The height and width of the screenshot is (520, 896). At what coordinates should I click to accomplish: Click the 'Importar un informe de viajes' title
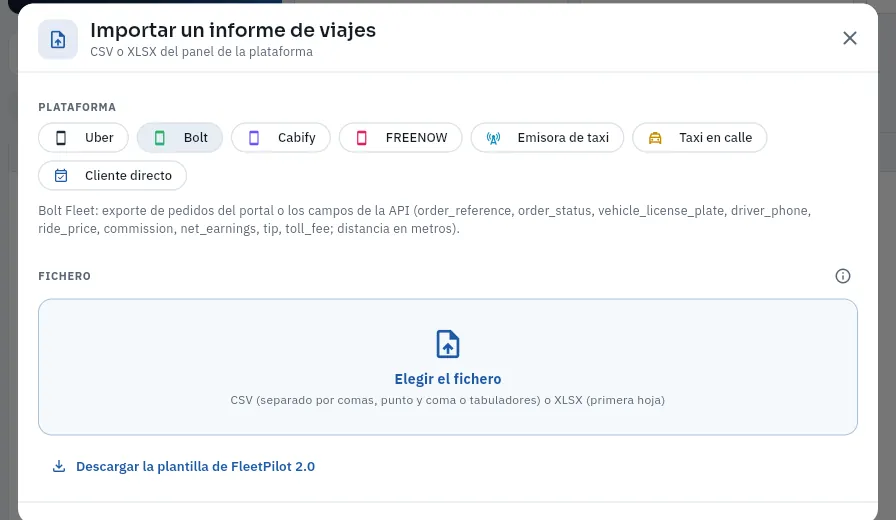[233, 30]
